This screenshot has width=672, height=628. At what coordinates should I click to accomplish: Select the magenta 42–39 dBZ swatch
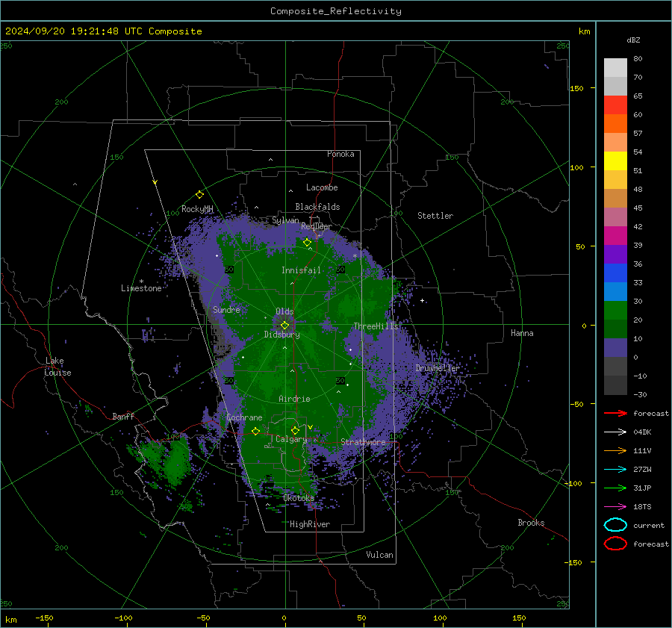(x=615, y=236)
